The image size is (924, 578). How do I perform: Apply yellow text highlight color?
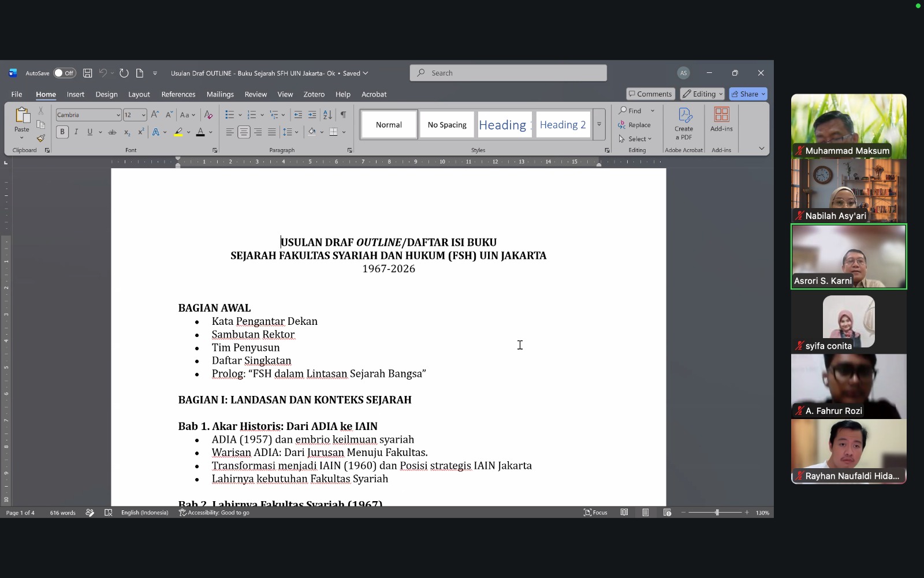pyautogui.click(x=178, y=132)
